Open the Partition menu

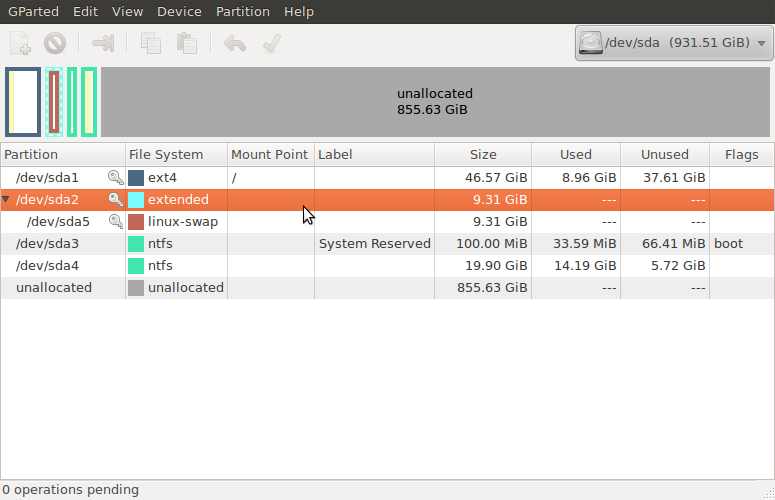243,11
